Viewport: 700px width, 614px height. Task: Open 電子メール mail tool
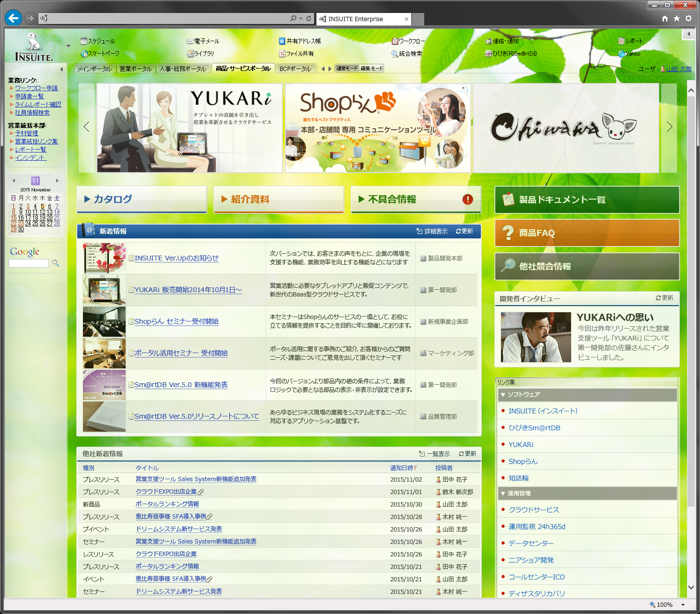(203, 41)
